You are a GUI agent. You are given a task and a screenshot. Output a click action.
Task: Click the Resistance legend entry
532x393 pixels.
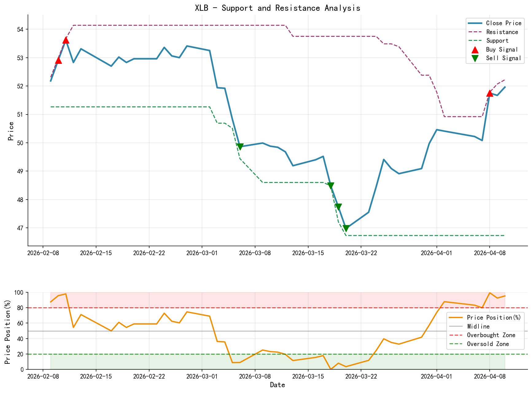[493, 32]
